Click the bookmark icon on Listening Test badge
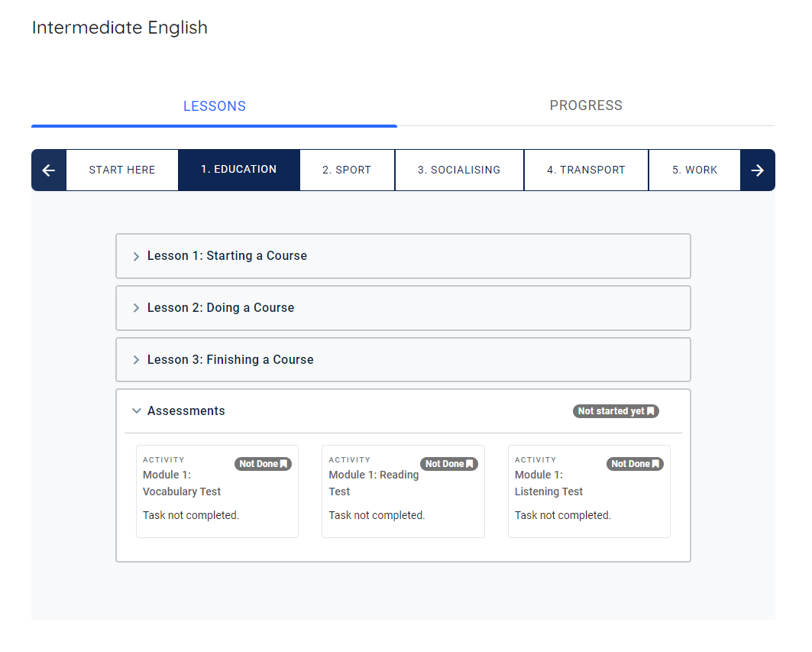Viewport: 812px width, 652px height. click(655, 463)
